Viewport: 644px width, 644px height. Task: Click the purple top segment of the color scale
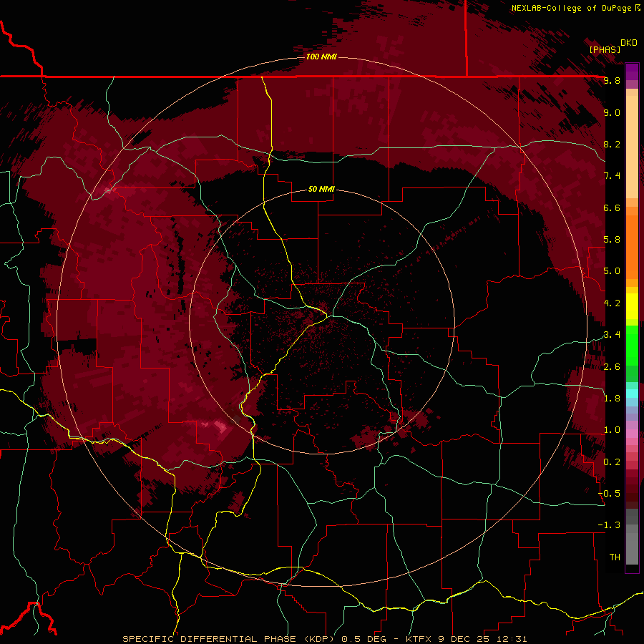pos(632,72)
